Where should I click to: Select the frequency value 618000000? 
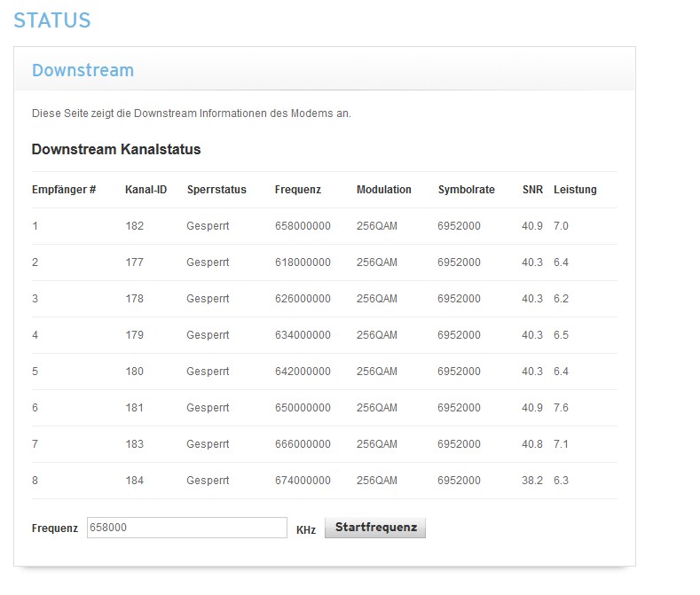point(303,262)
